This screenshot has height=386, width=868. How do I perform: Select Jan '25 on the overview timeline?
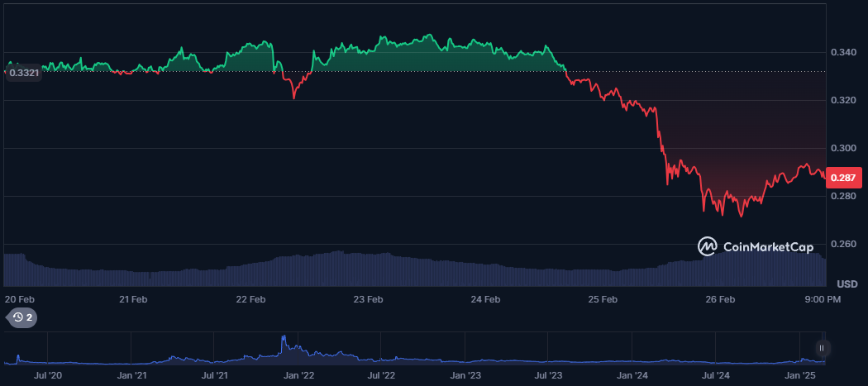[800, 375]
